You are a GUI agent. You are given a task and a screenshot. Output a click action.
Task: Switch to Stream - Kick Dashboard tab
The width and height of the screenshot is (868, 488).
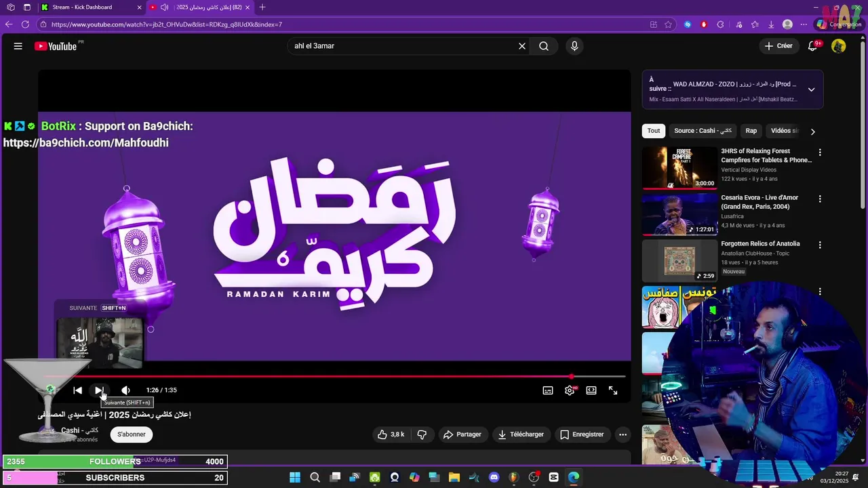click(x=92, y=7)
